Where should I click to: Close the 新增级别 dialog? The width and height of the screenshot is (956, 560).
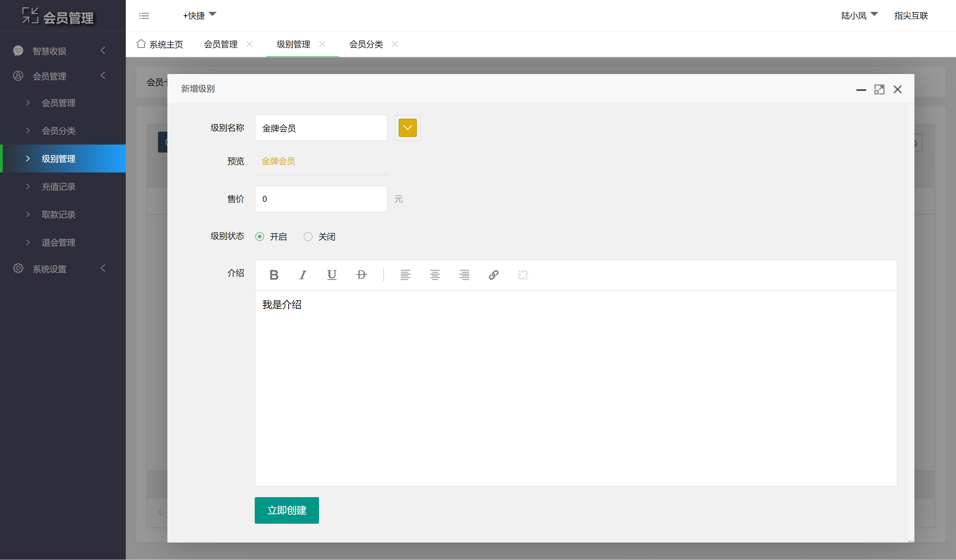(x=898, y=89)
